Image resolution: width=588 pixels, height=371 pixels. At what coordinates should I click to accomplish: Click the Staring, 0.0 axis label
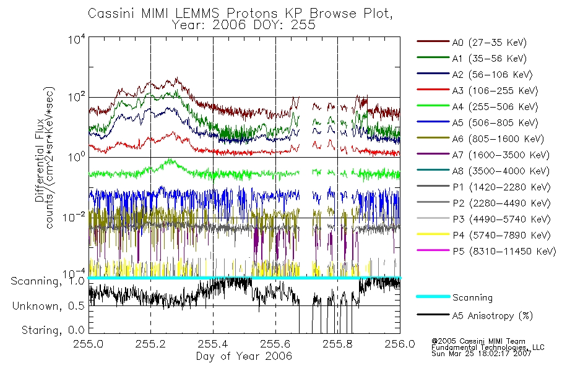coord(53,330)
